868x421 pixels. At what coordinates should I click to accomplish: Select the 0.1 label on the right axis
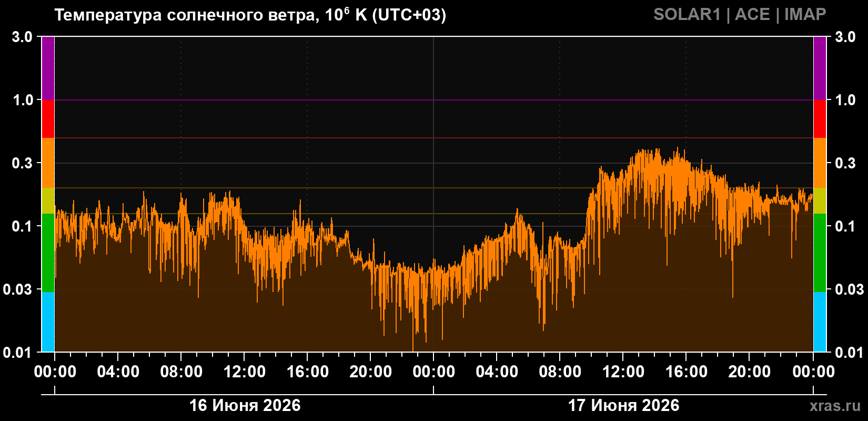point(845,226)
